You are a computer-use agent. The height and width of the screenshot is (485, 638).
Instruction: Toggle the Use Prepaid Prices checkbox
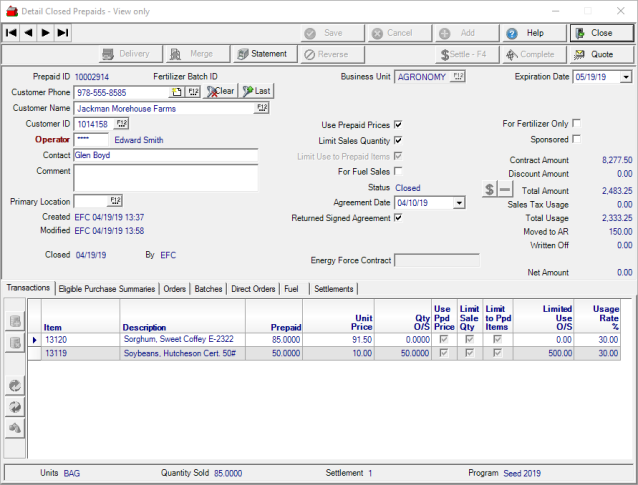398,125
